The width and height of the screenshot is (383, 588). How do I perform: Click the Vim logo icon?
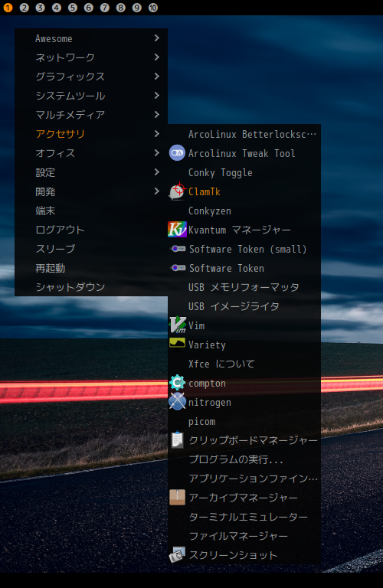click(178, 325)
